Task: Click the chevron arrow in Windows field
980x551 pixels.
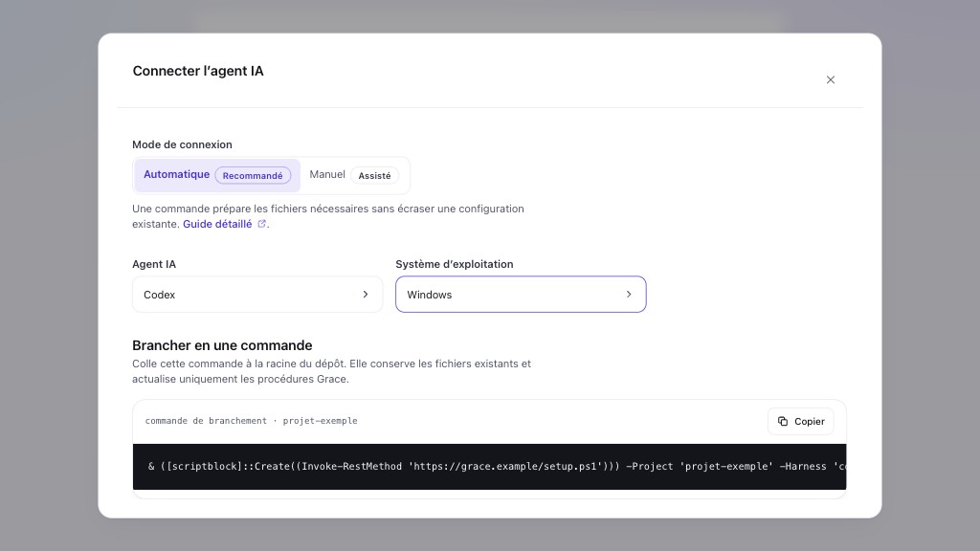Action: tap(629, 295)
